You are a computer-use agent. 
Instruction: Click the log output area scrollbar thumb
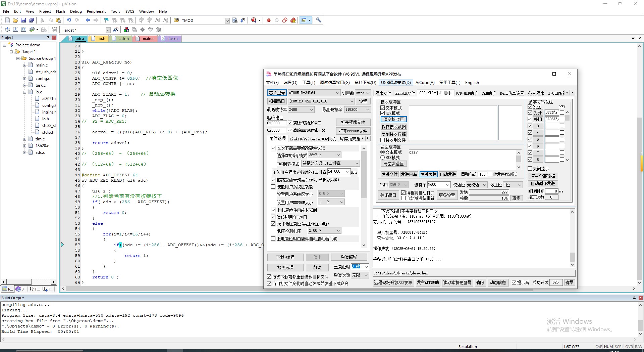[572, 257]
